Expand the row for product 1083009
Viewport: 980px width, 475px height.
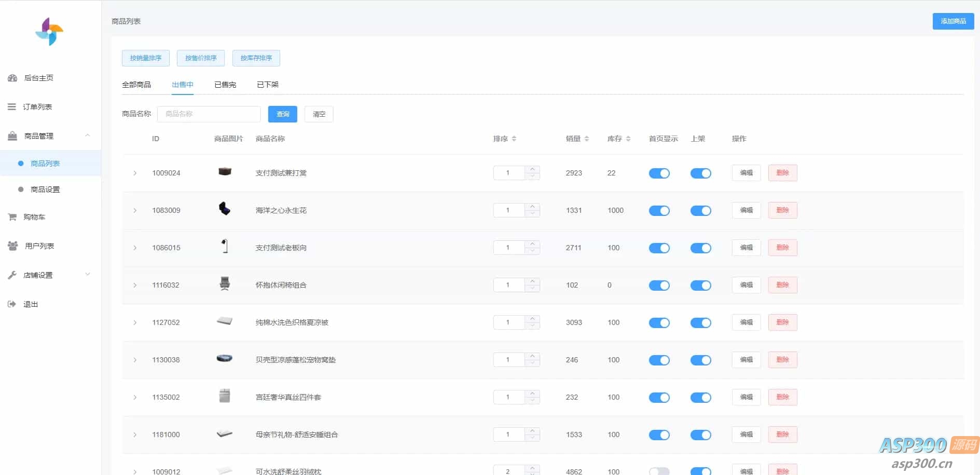tap(135, 210)
